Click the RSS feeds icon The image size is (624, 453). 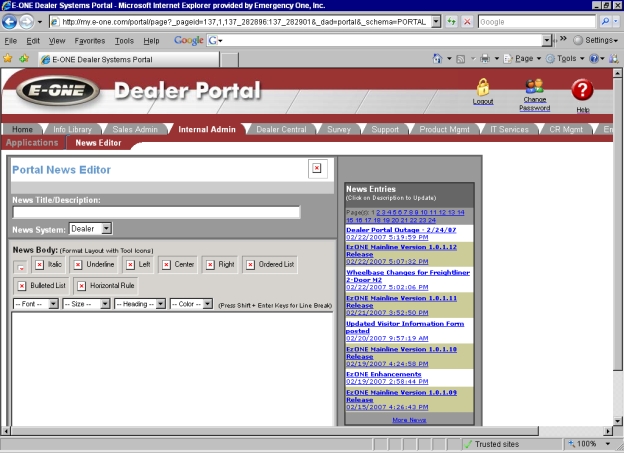click(x=460, y=59)
